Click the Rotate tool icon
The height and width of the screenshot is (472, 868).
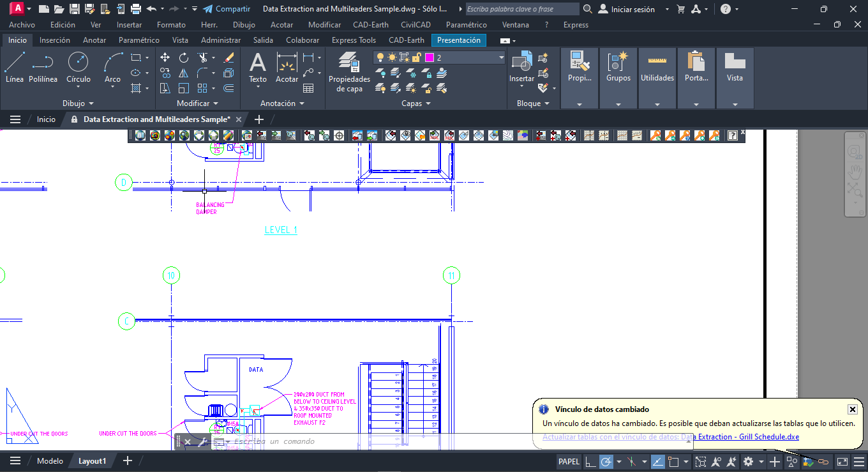[x=184, y=57]
